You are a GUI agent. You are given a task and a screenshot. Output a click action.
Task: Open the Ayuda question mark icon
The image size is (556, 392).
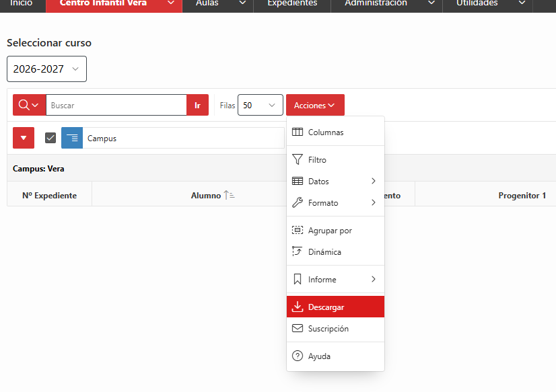tap(297, 356)
